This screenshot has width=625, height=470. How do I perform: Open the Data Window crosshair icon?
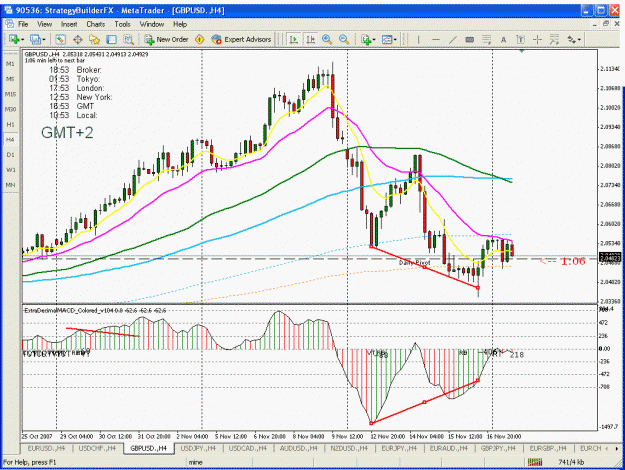tap(77, 39)
